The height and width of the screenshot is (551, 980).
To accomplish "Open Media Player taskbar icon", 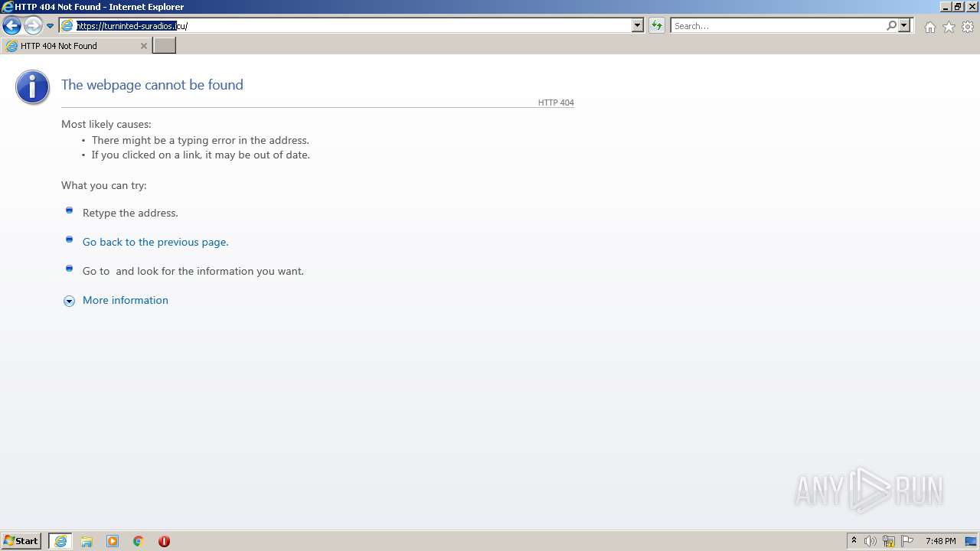I will point(113,541).
